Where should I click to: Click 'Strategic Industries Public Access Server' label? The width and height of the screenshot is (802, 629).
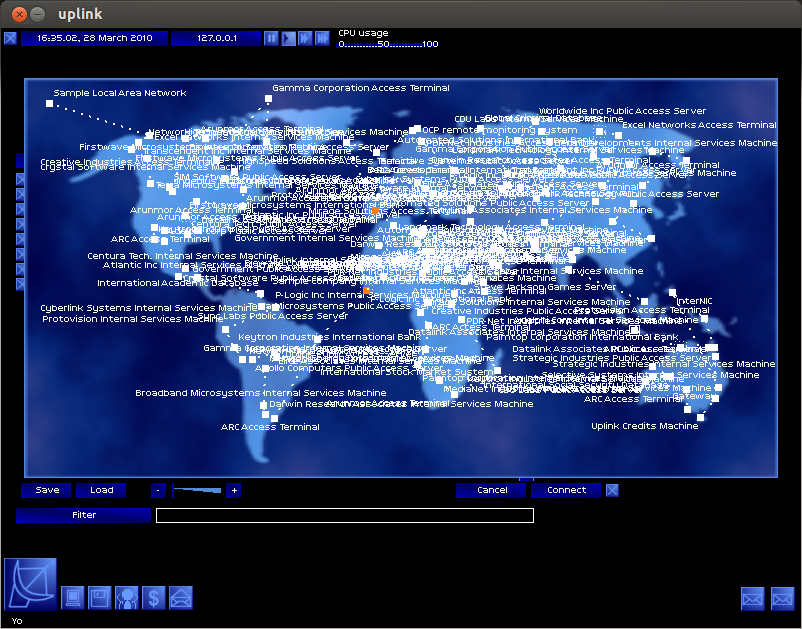point(611,357)
